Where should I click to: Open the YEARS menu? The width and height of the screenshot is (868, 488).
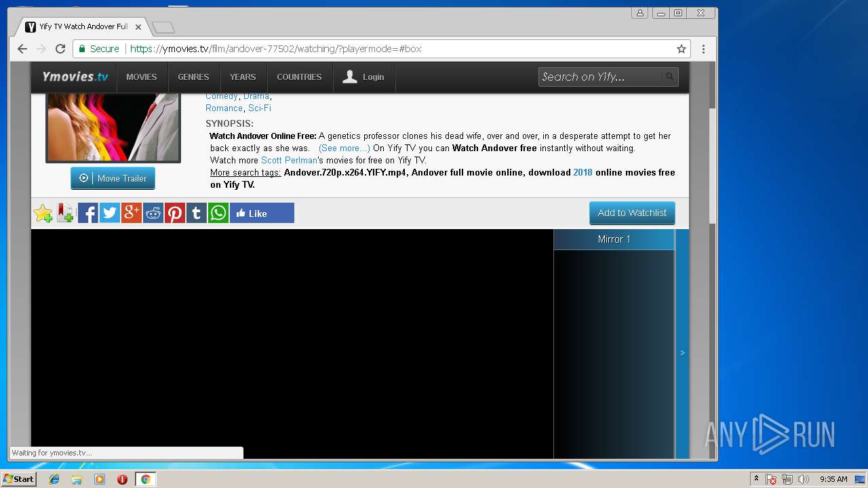(243, 77)
